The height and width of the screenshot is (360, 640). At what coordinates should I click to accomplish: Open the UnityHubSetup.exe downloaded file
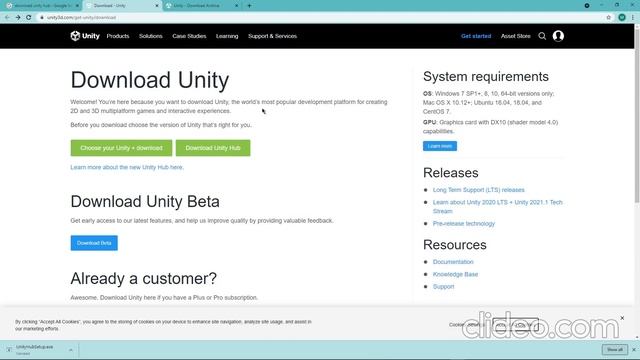35,349
